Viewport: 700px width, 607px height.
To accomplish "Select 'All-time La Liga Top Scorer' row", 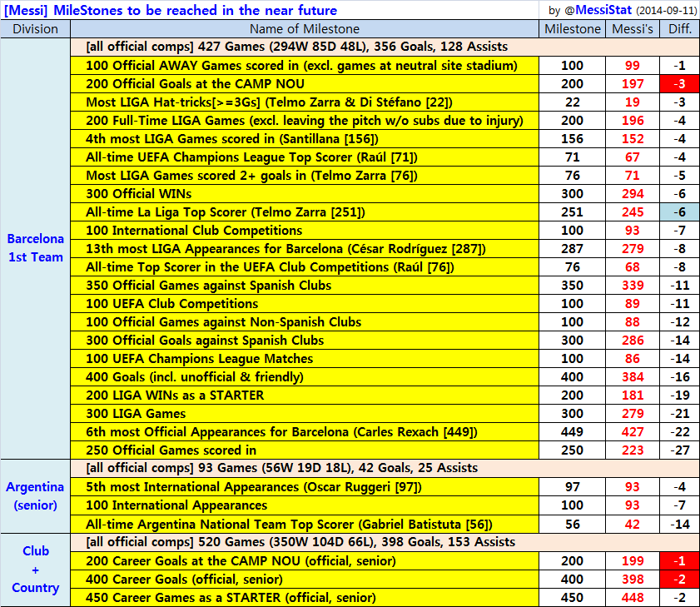I will [x=305, y=212].
